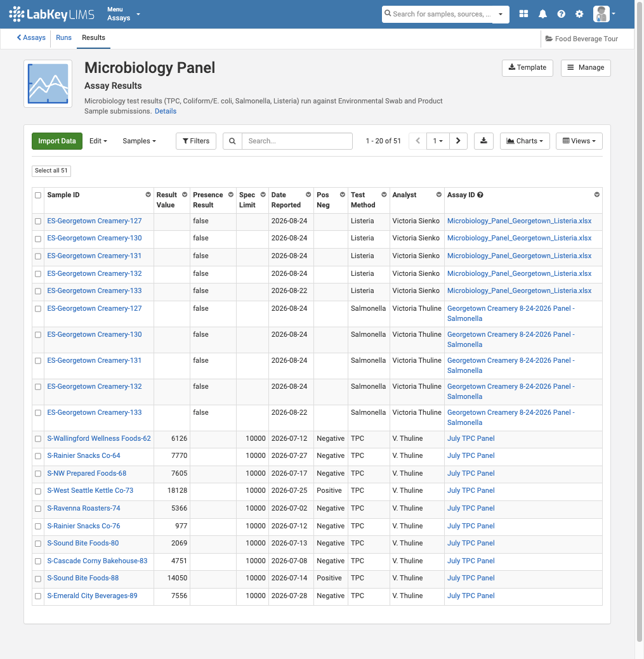644x659 pixels.
Task: Open the Views dropdown
Action: pyautogui.click(x=579, y=141)
